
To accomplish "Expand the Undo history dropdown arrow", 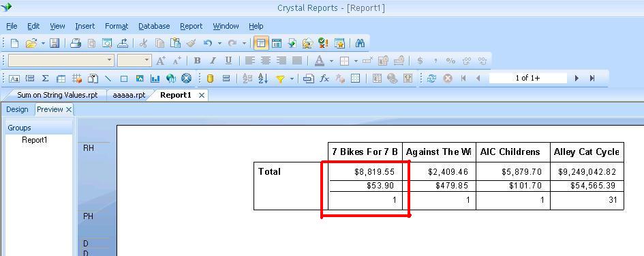I will click(219, 43).
